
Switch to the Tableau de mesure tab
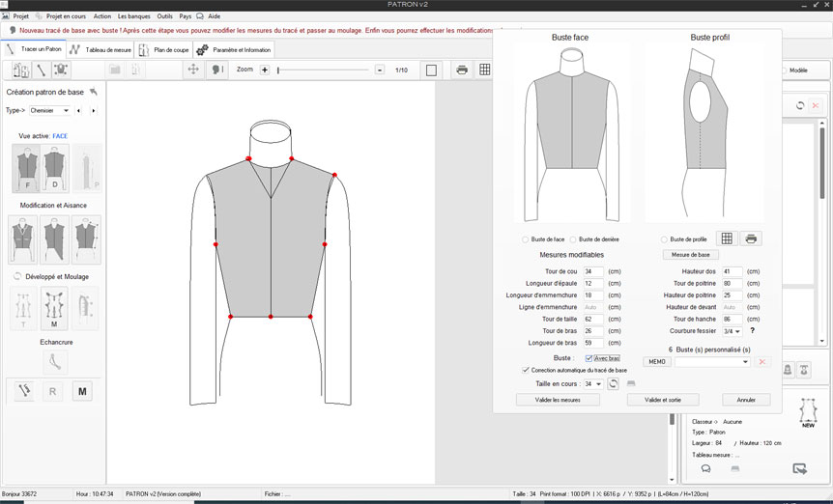[x=101, y=49]
